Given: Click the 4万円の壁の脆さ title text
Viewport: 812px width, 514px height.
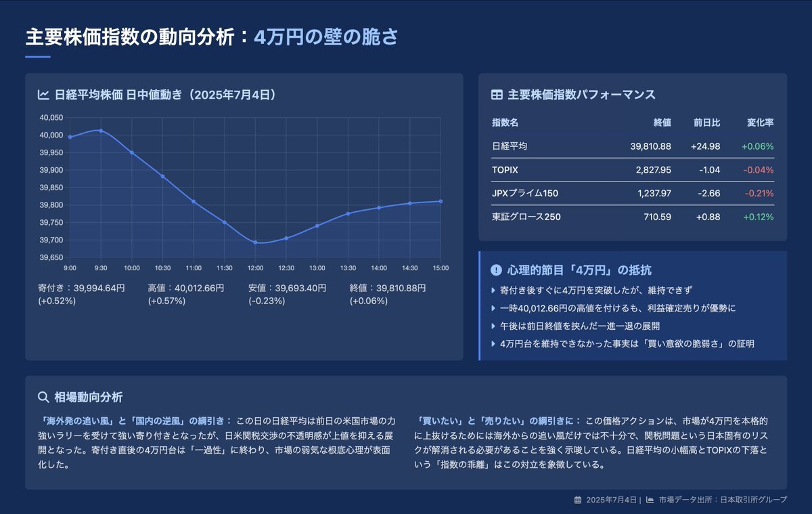Looking at the screenshot, I should [326, 37].
